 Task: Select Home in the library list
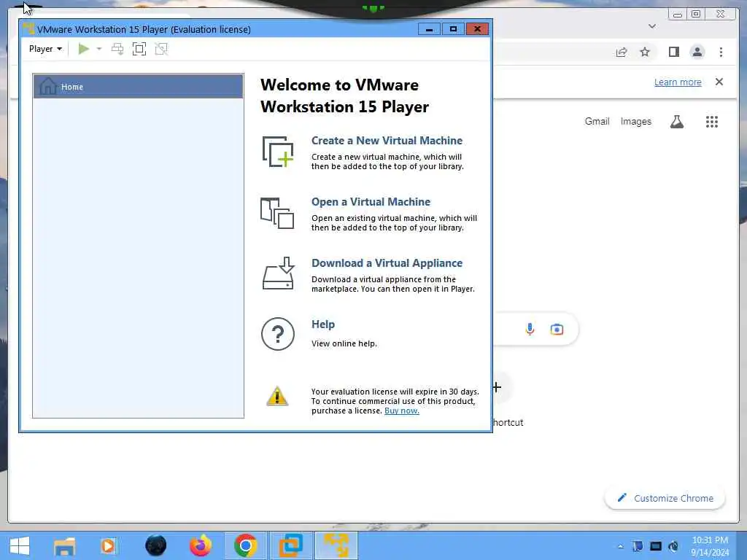(138, 87)
